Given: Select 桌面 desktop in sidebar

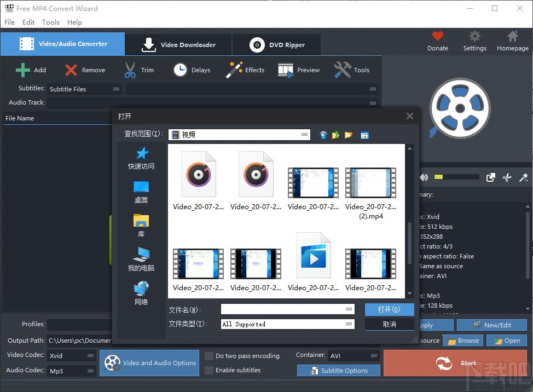Looking at the screenshot, I should 141,192.
